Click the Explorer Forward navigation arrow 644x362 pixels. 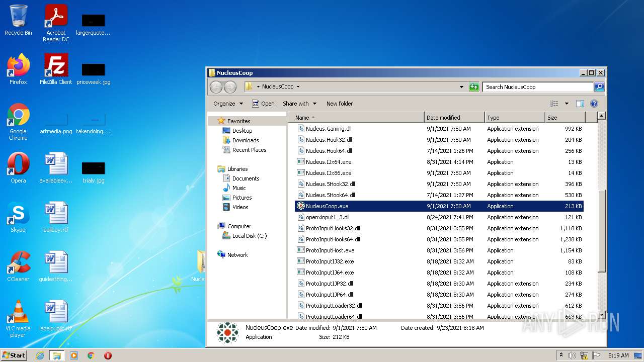point(230,87)
